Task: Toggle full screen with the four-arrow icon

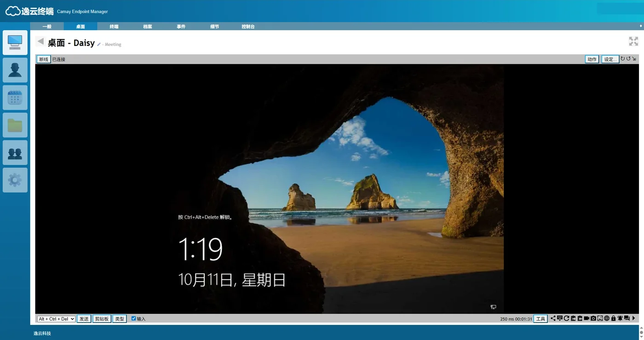Action: [x=633, y=41]
